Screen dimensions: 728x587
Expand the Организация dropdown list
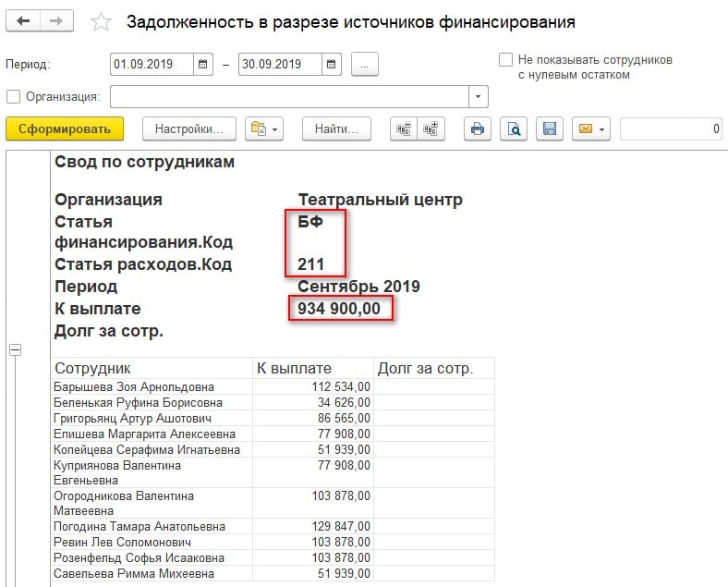coord(478,97)
